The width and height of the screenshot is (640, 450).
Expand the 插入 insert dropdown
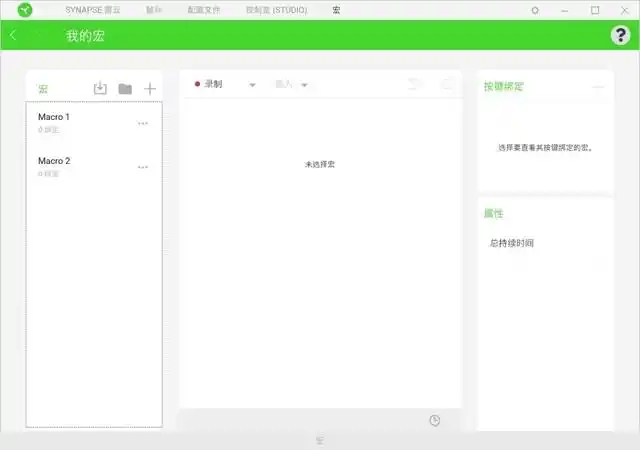point(291,85)
